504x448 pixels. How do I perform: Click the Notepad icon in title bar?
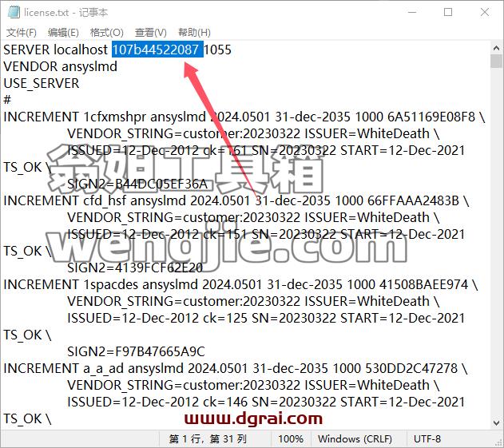(x=14, y=12)
